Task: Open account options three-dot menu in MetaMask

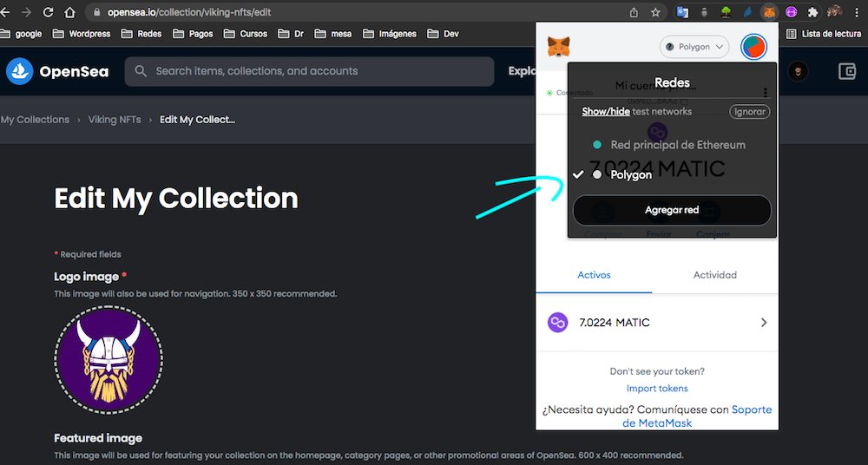Action: [766, 93]
